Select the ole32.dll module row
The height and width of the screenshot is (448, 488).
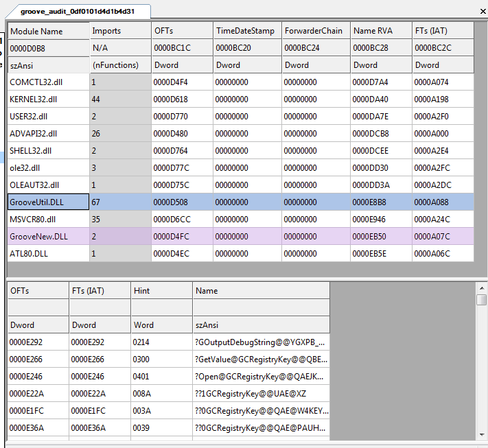pyautogui.click(x=241, y=167)
